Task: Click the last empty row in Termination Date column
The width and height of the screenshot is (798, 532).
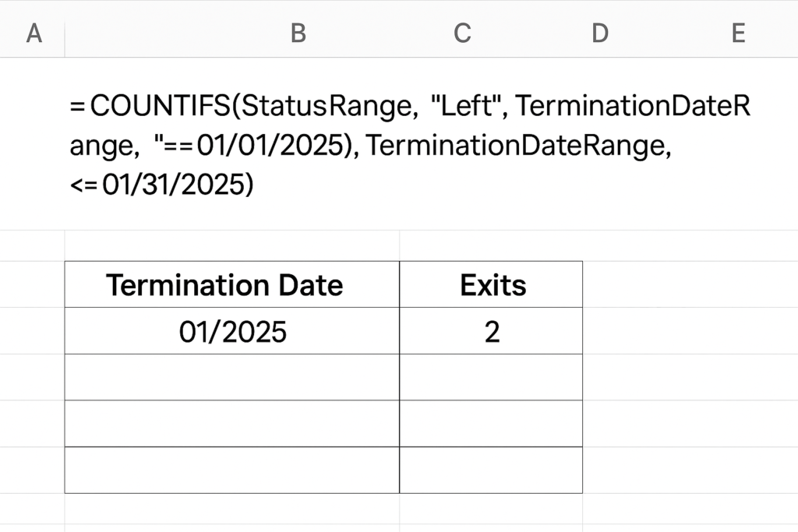Action: click(x=232, y=470)
